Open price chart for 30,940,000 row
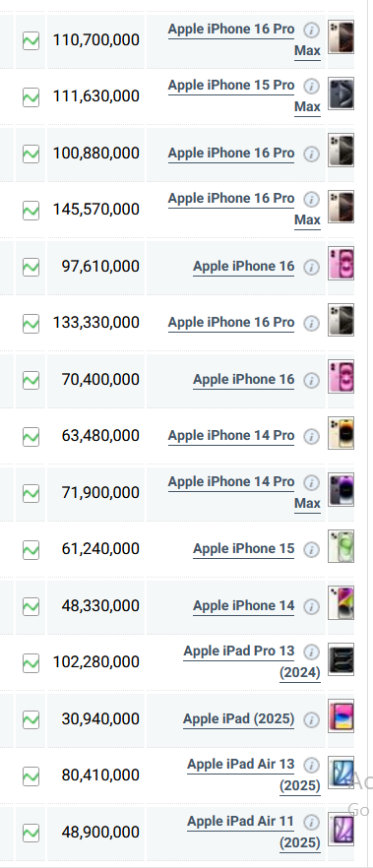Image resolution: width=373 pixels, height=868 pixels. [x=31, y=719]
